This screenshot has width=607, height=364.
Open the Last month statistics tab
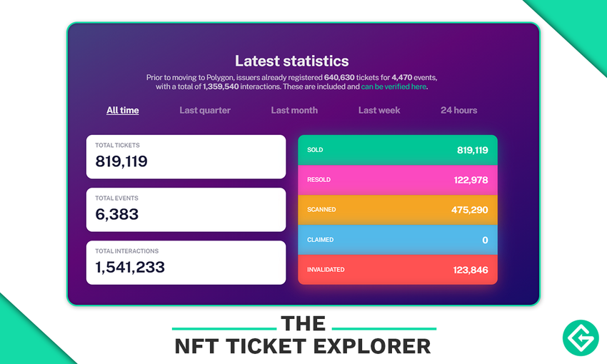click(x=294, y=111)
